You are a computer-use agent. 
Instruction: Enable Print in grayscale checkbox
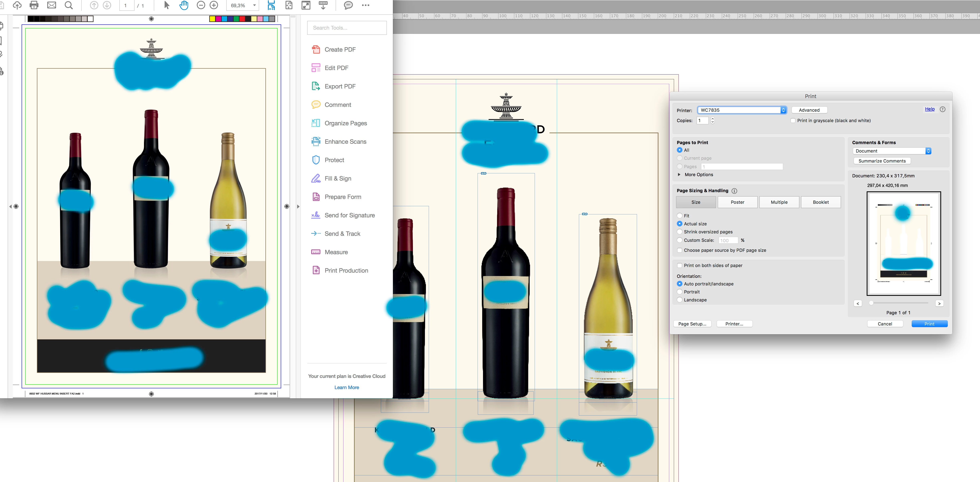click(793, 120)
